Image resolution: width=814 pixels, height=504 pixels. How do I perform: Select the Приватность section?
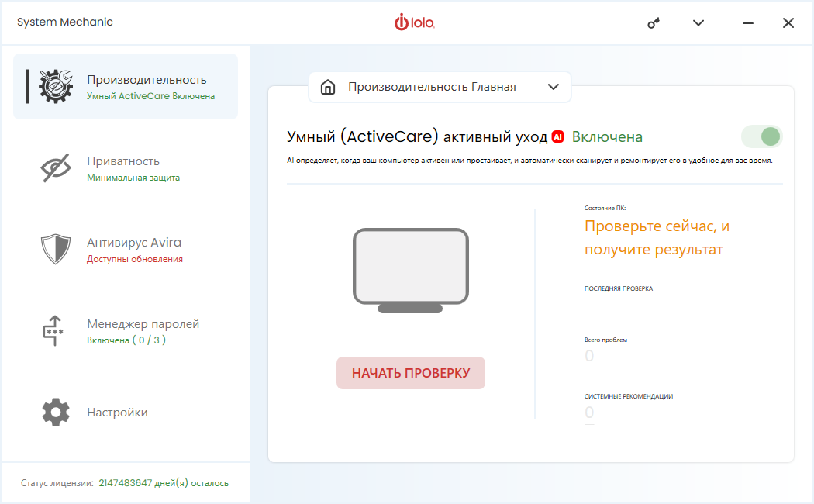pos(123,161)
